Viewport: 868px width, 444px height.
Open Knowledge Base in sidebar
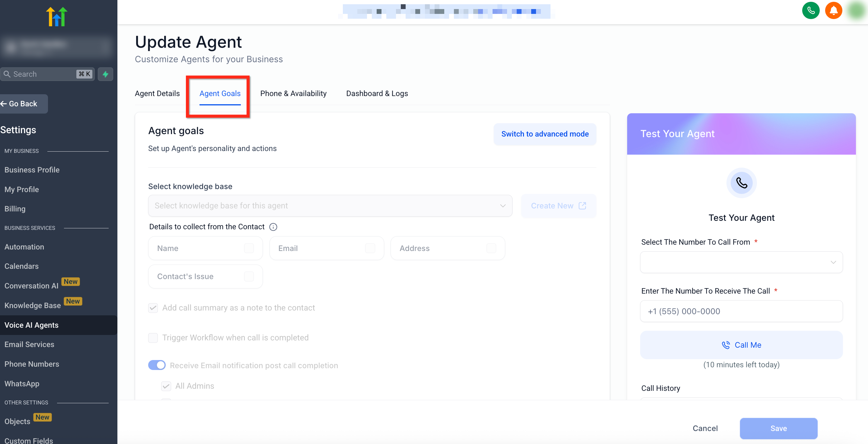pos(33,305)
